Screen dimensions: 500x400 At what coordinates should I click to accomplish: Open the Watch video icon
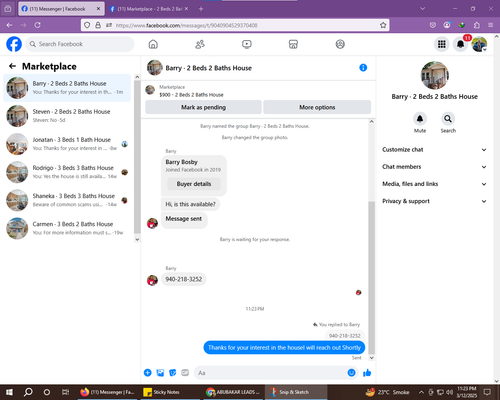247,44
